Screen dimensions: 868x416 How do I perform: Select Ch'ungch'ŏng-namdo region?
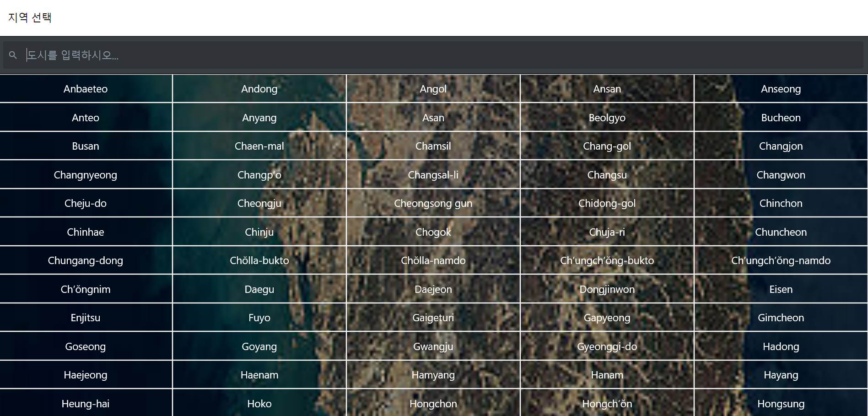click(x=781, y=260)
